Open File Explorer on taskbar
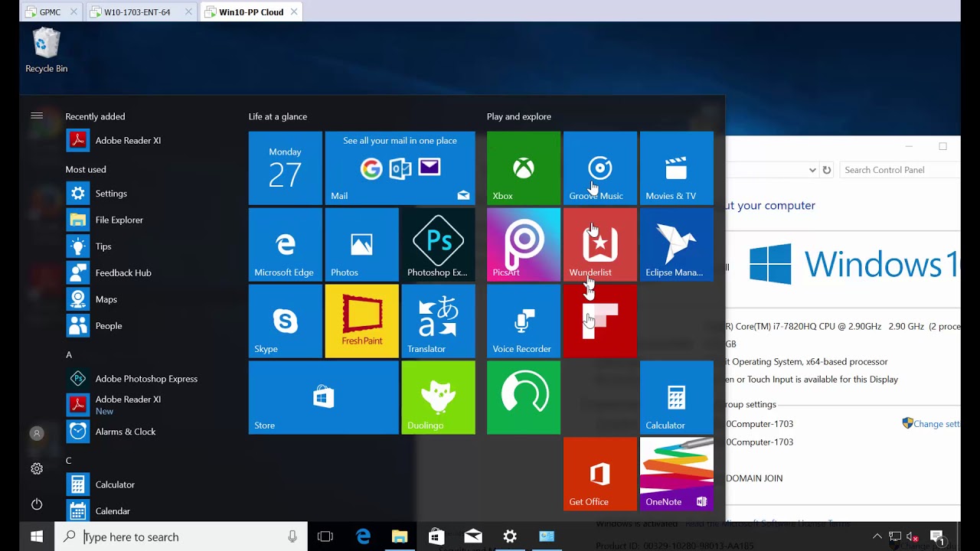 point(400,536)
